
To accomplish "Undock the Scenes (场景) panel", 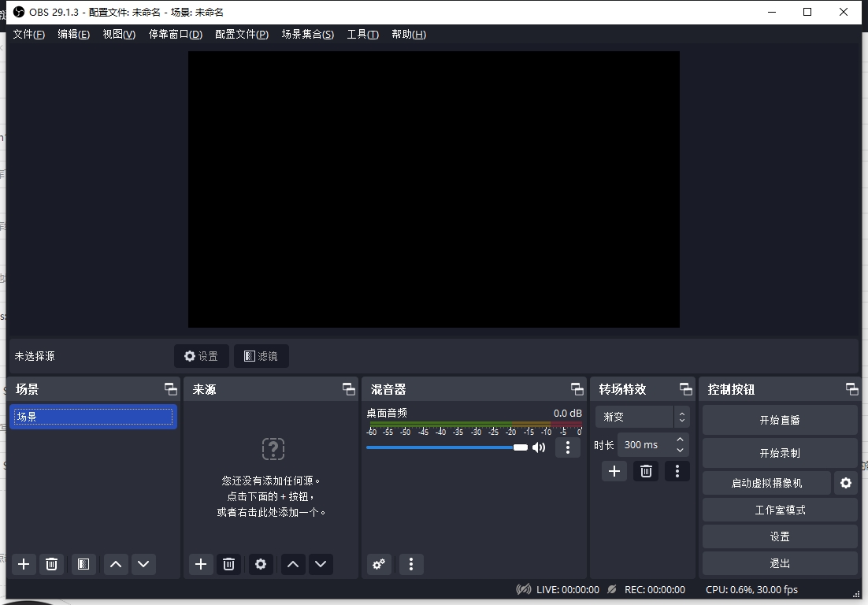I will point(171,389).
